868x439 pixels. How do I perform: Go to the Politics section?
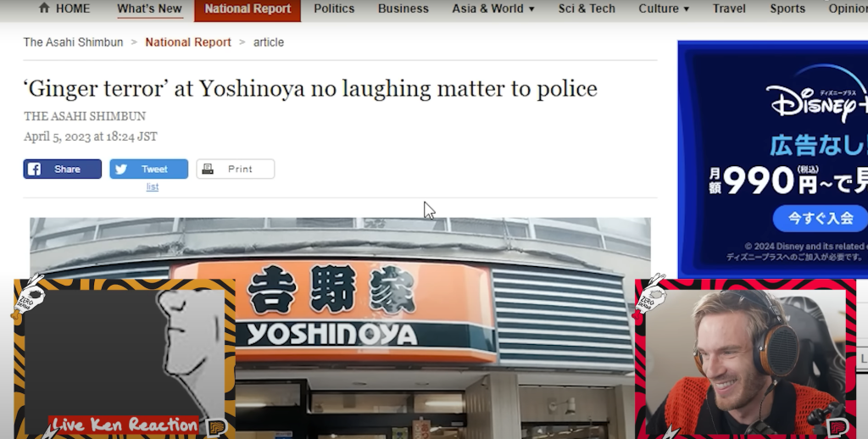334,8
